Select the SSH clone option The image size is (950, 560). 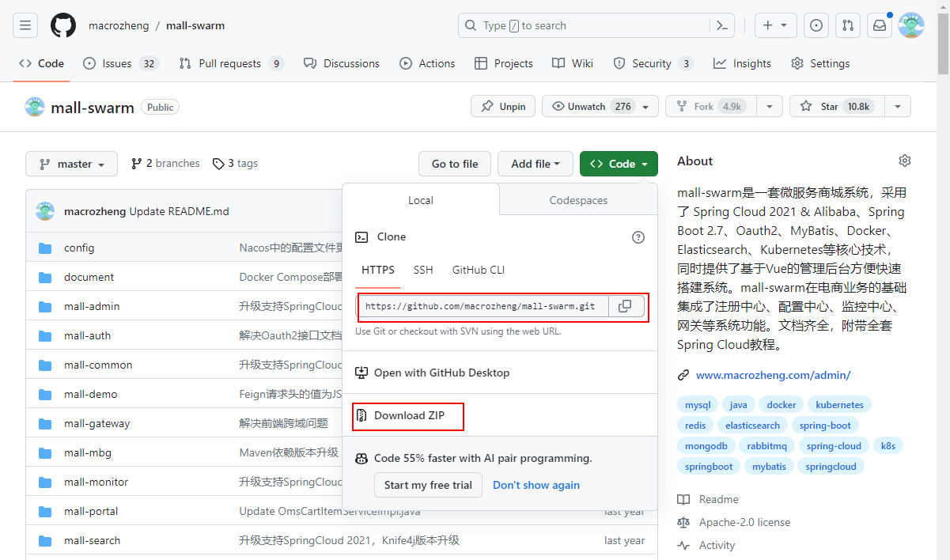423,270
